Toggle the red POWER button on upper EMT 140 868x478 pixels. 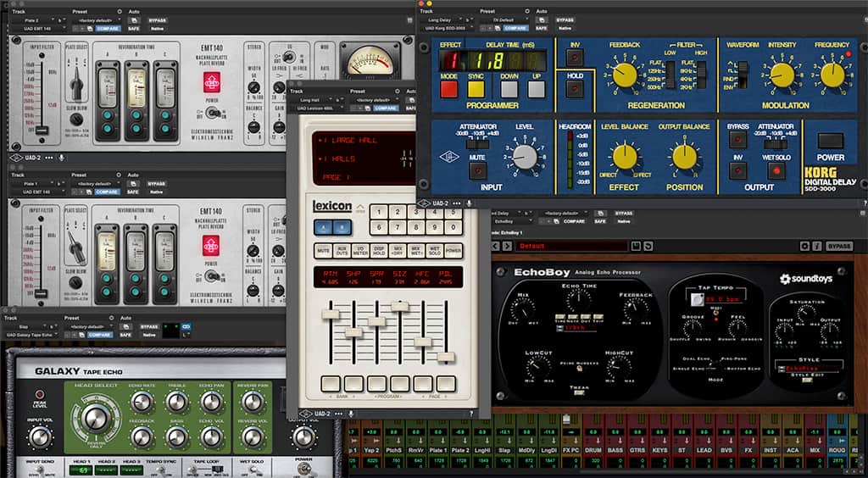(x=211, y=82)
